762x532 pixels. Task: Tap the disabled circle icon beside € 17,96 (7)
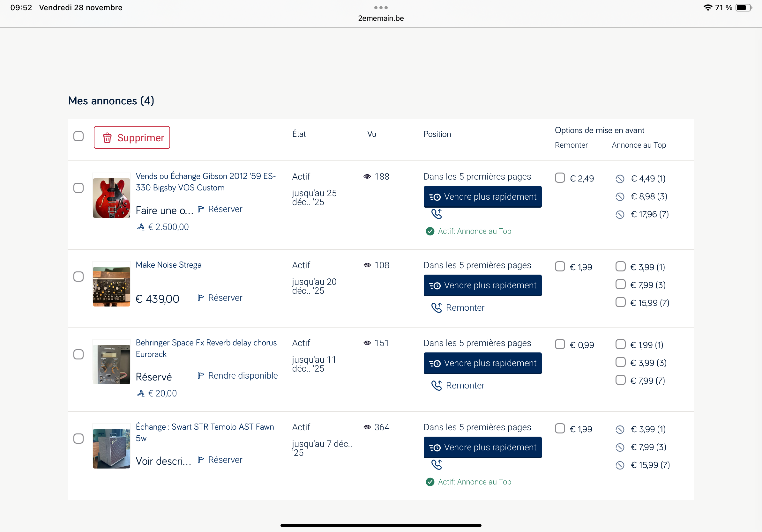click(x=620, y=215)
